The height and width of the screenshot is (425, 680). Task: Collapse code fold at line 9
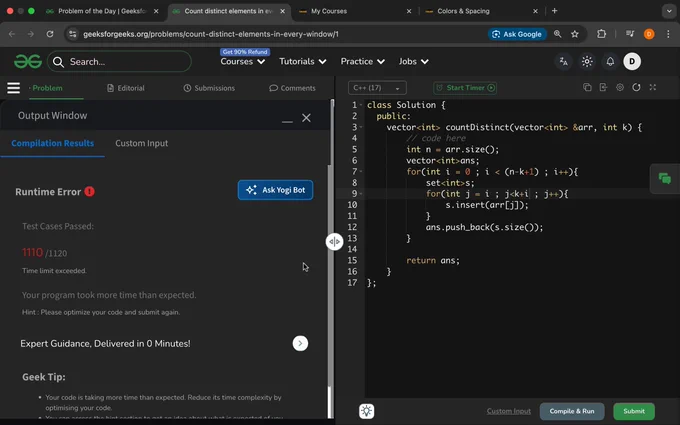[361, 194]
